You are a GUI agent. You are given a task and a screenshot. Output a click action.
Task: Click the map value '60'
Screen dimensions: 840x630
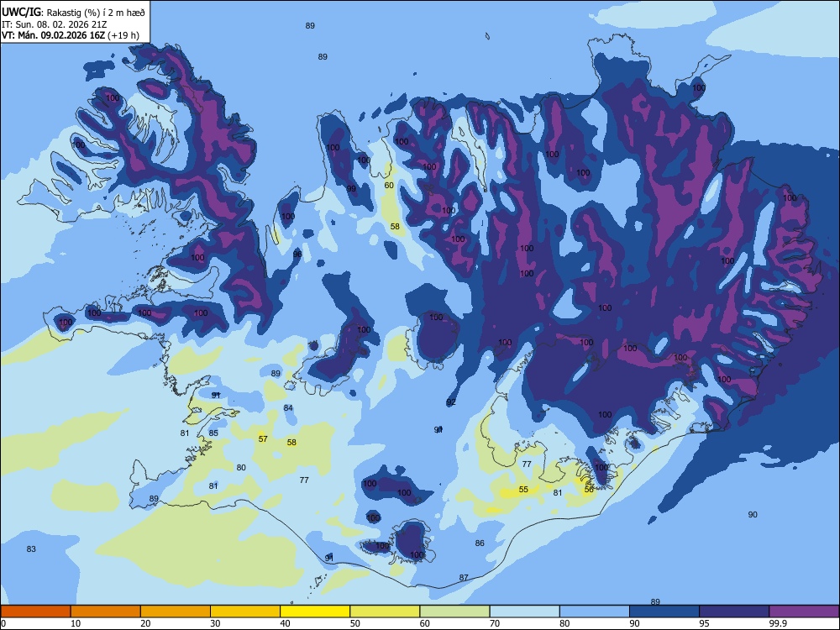[x=389, y=186]
